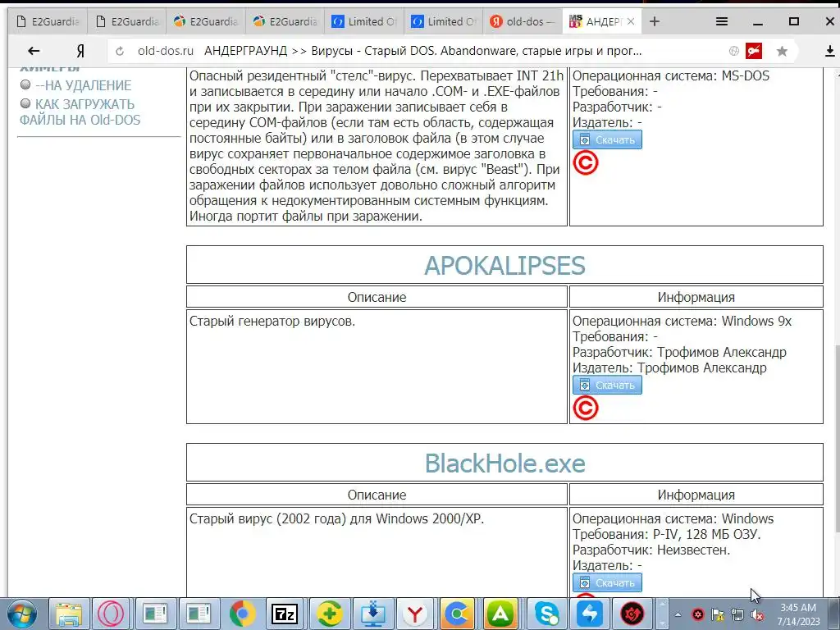
Task: Launch Opera from the taskbar
Action: pos(112,614)
